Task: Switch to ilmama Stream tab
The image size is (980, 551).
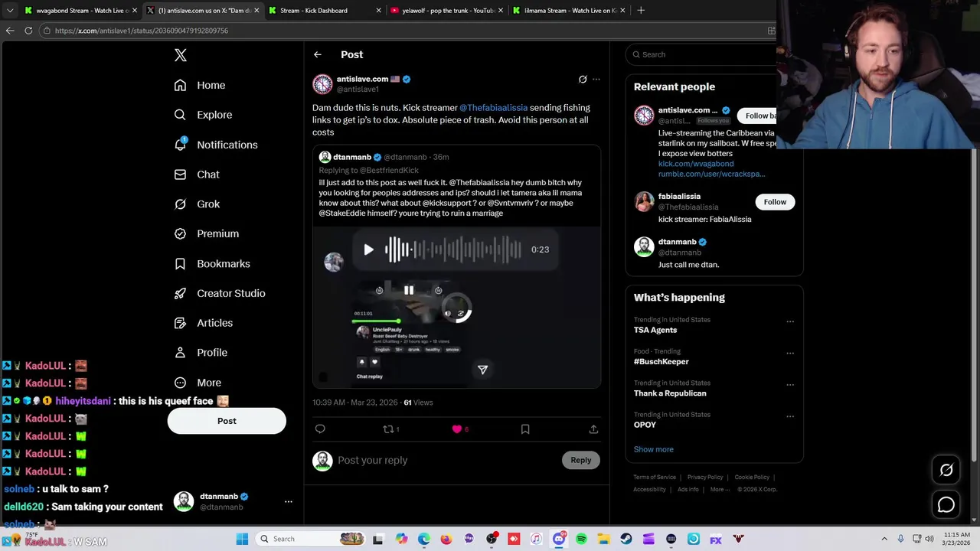Action: pos(568,11)
